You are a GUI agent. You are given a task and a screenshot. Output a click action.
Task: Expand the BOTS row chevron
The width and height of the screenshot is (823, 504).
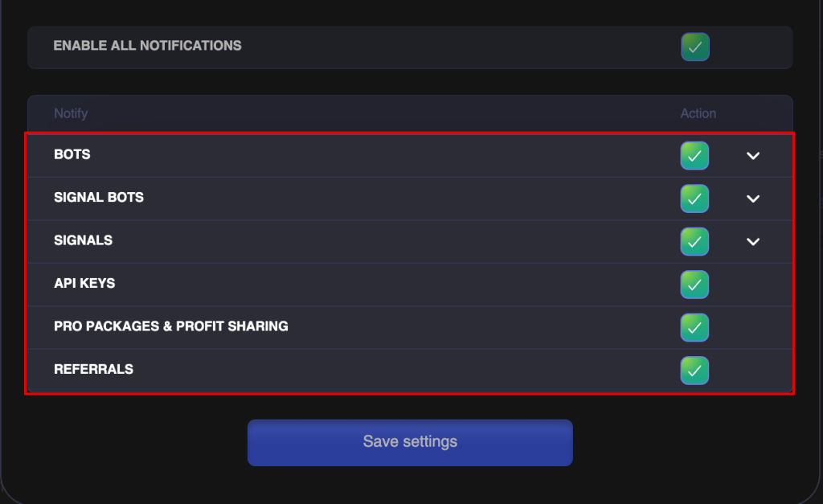coord(753,156)
